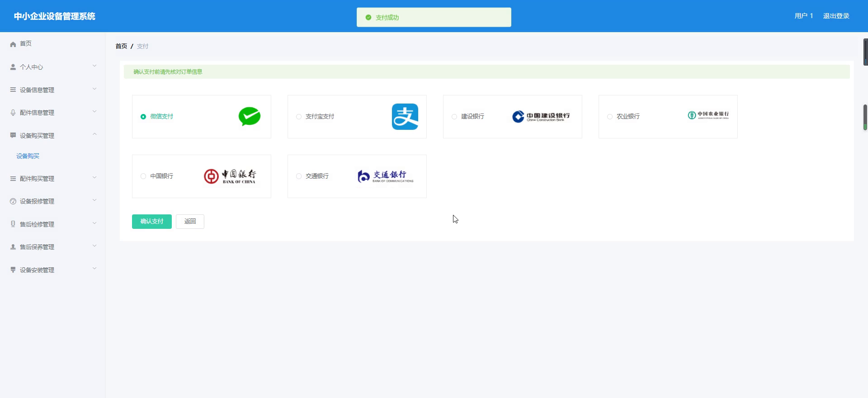
Task: Collapse the 设备购买管理 chevron
Action: click(94, 134)
